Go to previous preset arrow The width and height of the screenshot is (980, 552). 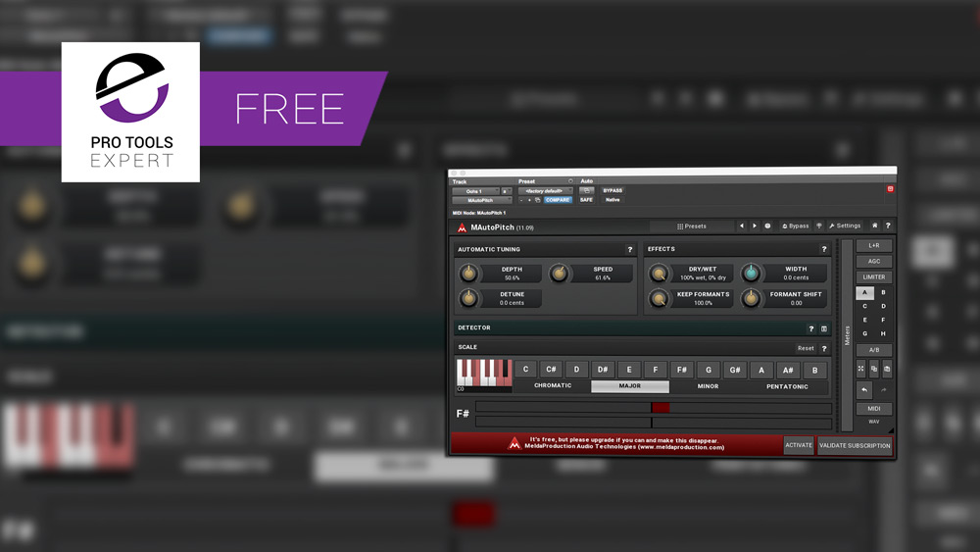742,226
